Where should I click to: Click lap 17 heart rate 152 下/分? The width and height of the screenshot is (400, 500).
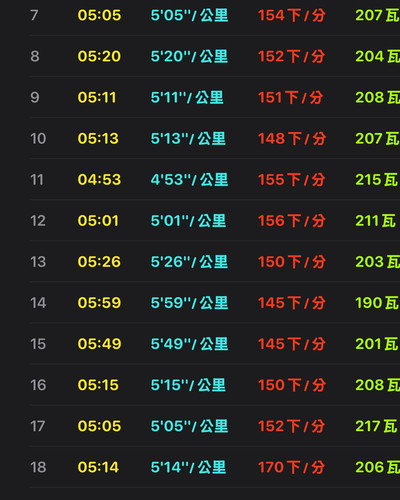[292, 426]
